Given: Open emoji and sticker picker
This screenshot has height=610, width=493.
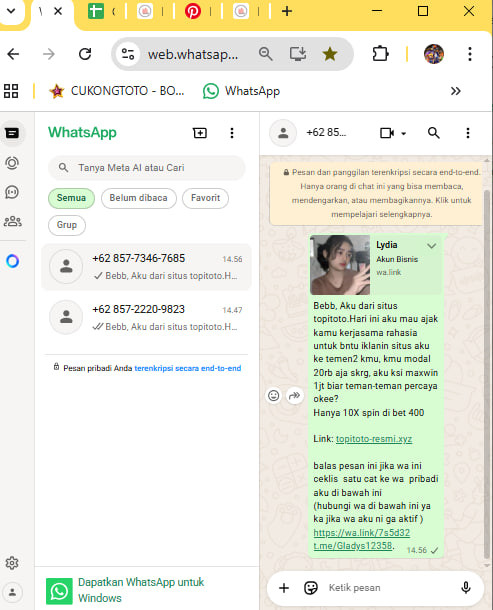Looking at the screenshot, I should [311, 588].
